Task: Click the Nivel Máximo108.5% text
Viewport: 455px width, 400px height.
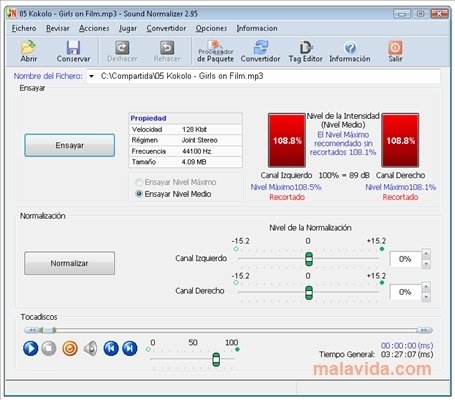Action: (286, 187)
